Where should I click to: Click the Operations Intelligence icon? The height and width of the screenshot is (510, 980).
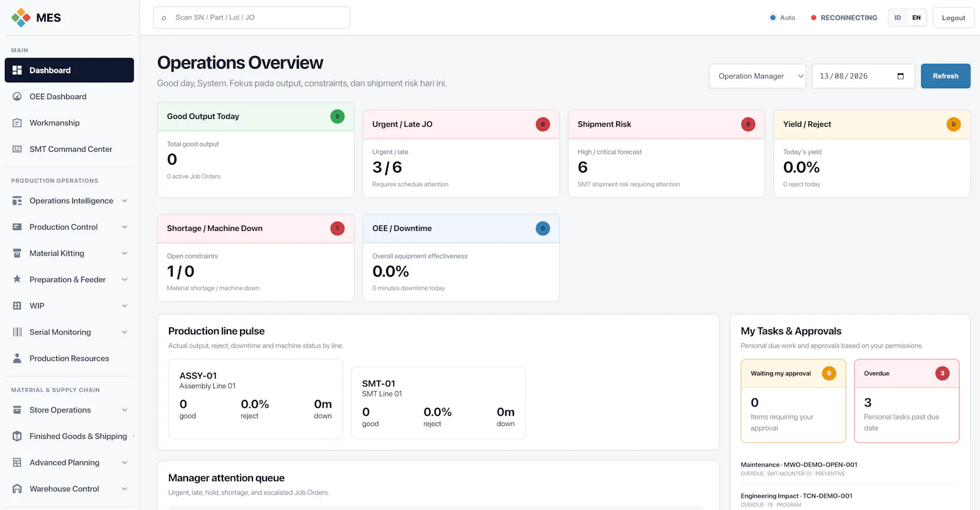[17, 201]
